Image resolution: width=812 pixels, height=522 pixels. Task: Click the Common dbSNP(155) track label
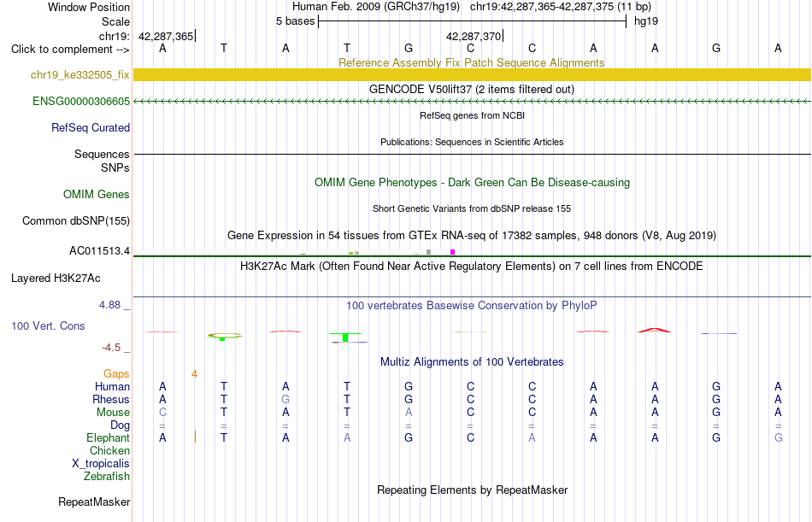75,220
